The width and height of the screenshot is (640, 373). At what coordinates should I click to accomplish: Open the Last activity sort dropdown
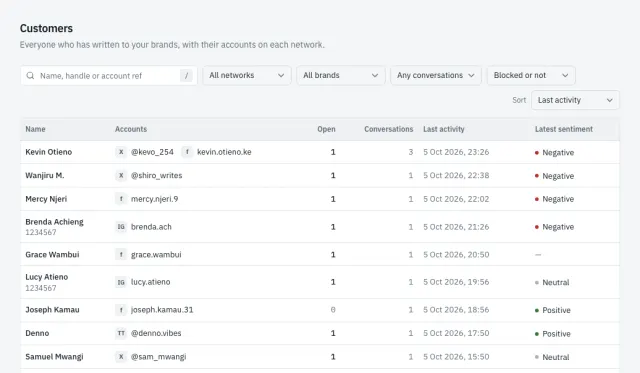pyautogui.click(x=575, y=100)
